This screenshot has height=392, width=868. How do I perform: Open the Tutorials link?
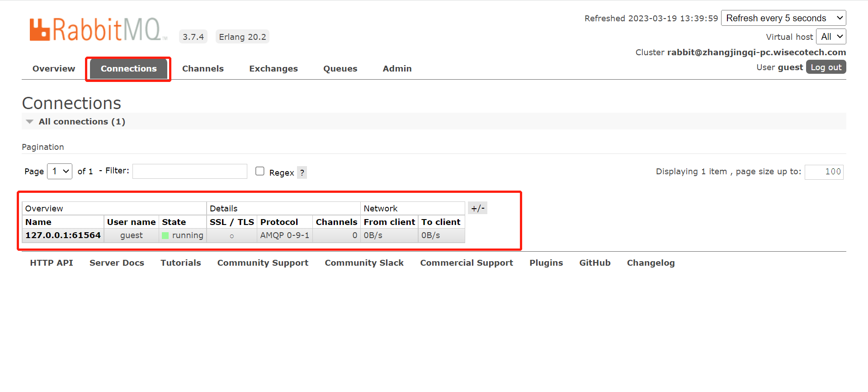[181, 263]
